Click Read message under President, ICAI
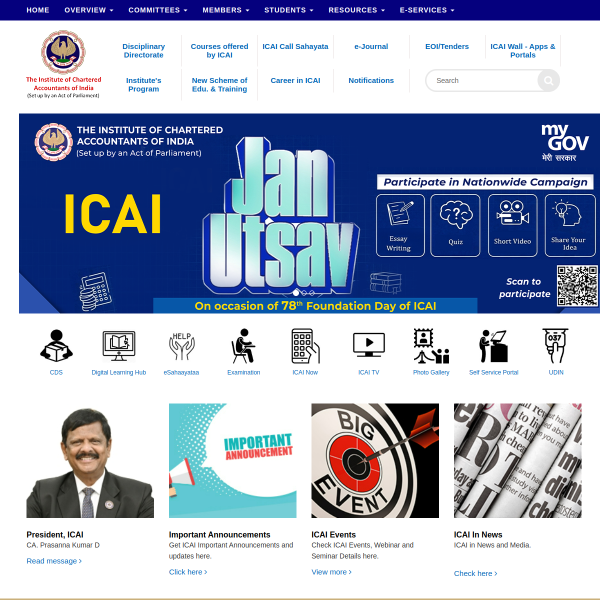 54,561
